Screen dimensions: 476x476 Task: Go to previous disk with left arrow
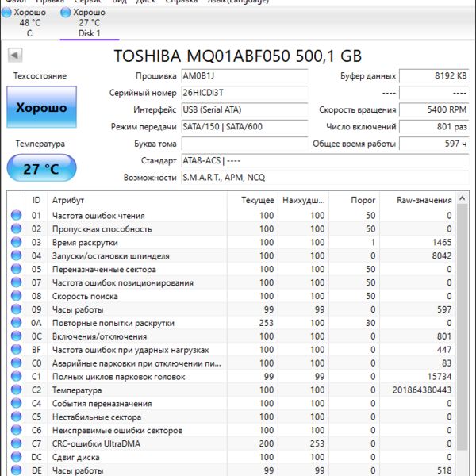(x=15, y=56)
